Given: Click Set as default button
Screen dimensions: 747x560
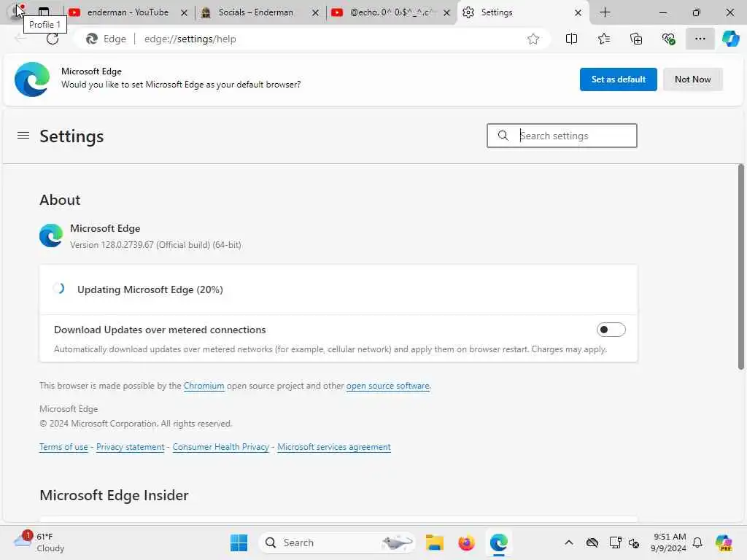Looking at the screenshot, I should click(x=619, y=79).
